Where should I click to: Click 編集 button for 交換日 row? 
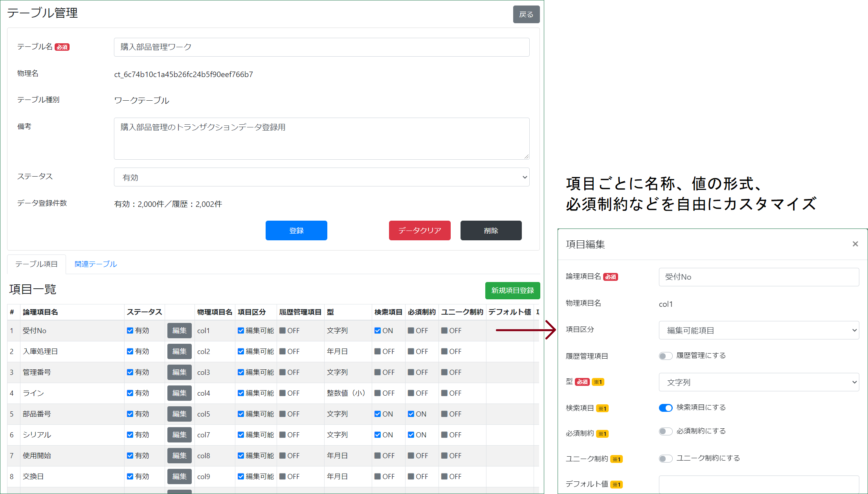point(179,476)
